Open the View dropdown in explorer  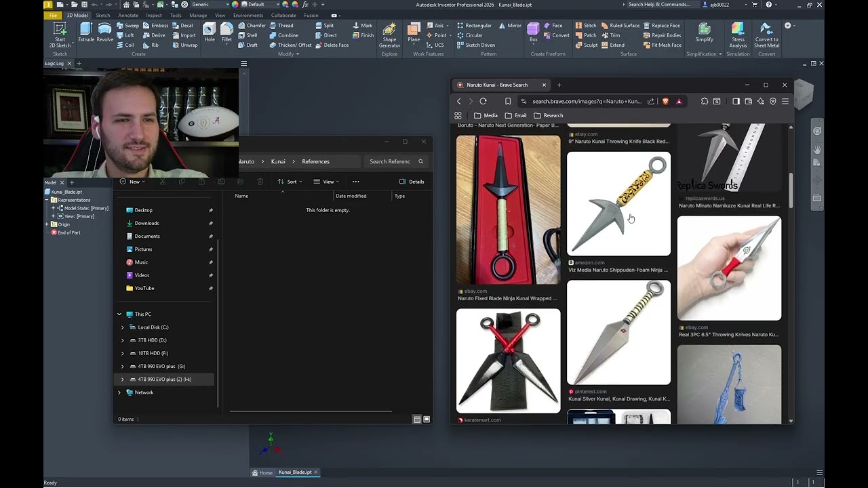point(326,182)
